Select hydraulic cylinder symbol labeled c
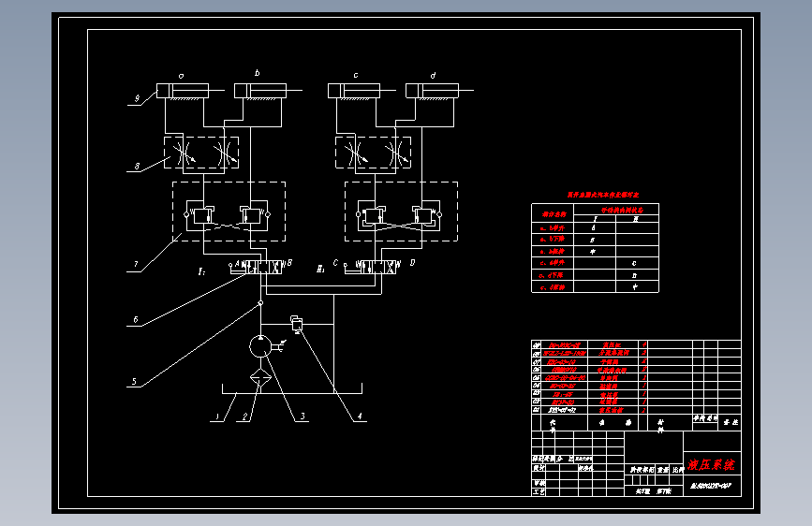This screenshot has height=526, width=812. pos(362,91)
